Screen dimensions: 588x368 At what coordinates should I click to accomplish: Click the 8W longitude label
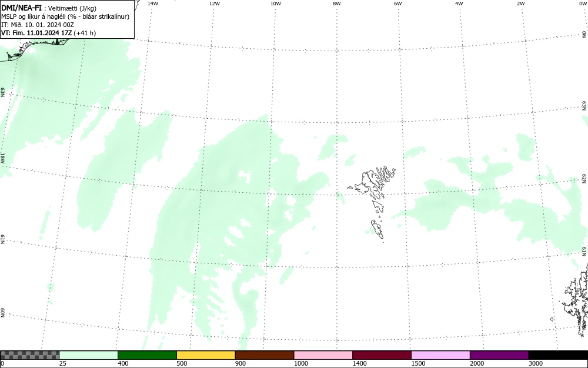pos(337,4)
